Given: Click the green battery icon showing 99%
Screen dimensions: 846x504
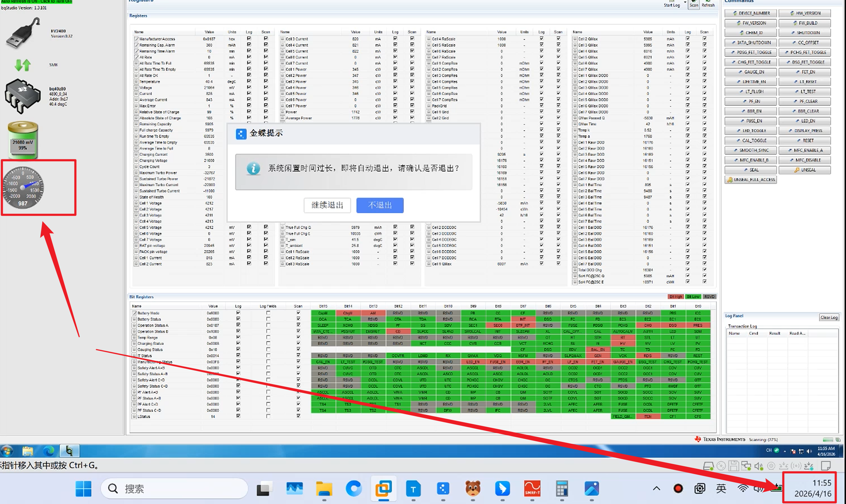Looking at the screenshot, I should pyautogui.click(x=23, y=140).
